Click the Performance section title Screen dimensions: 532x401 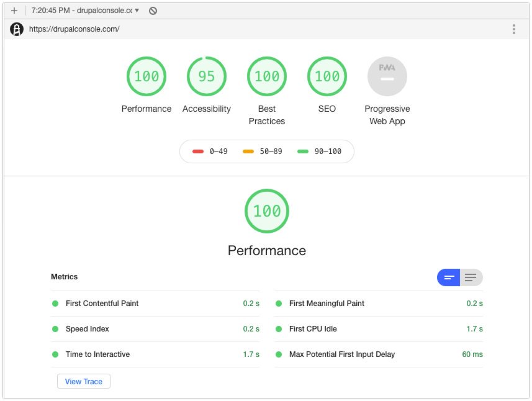[x=267, y=251]
